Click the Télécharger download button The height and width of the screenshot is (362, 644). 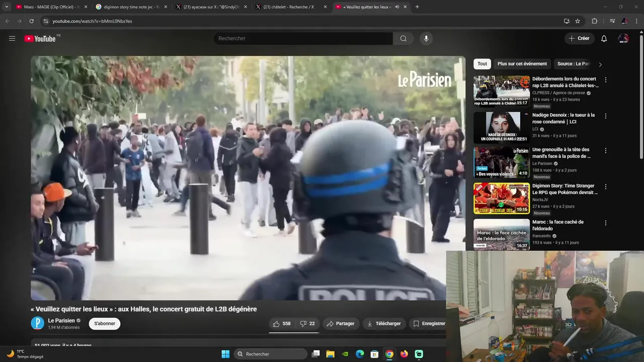pos(384,324)
